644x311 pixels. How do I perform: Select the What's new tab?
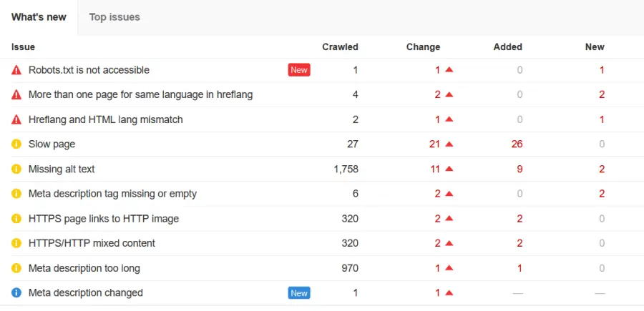click(39, 17)
